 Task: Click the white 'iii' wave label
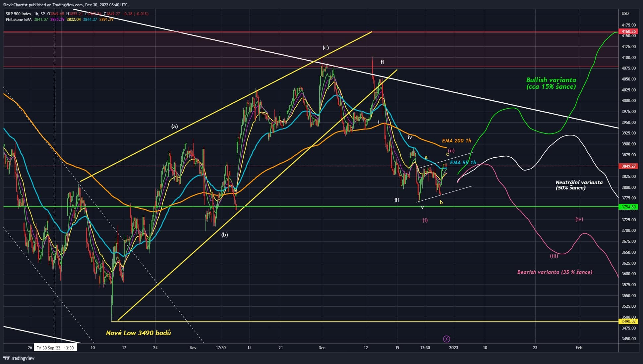(x=396, y=200)
